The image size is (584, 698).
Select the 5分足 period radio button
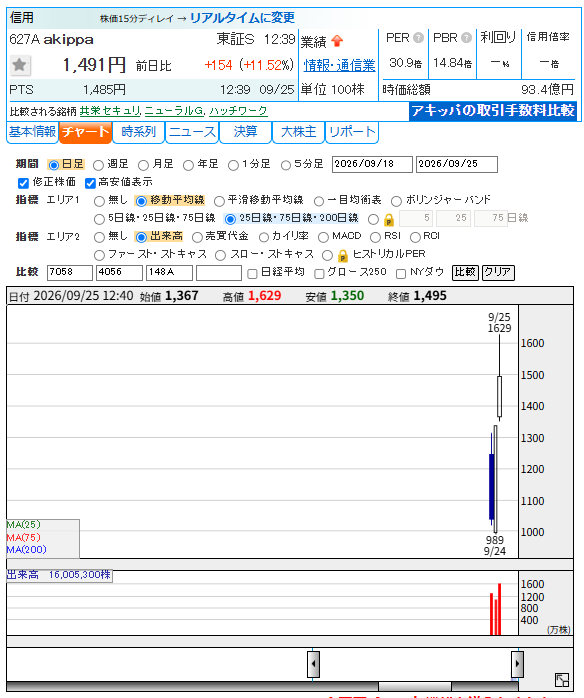pos(286,165)
